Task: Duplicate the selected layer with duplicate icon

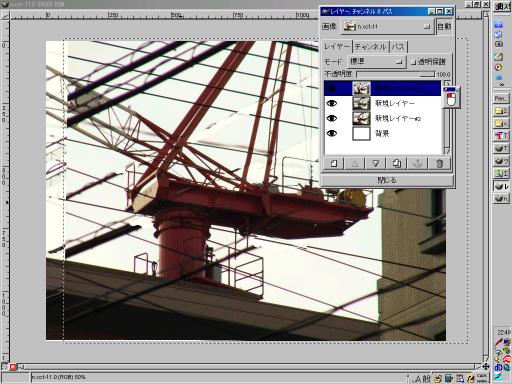Action: coord(397,164)
